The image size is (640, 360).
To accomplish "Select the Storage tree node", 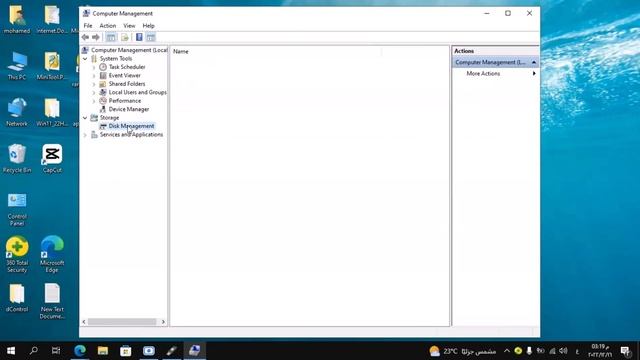I will [x=109, y=118].
